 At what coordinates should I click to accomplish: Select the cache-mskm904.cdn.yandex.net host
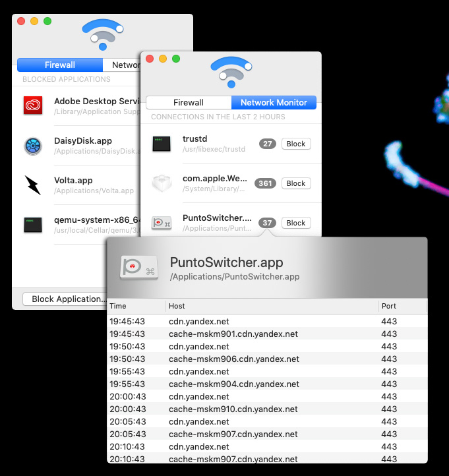coord(234,384)
